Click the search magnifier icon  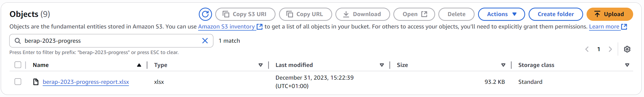click(17, 41)
